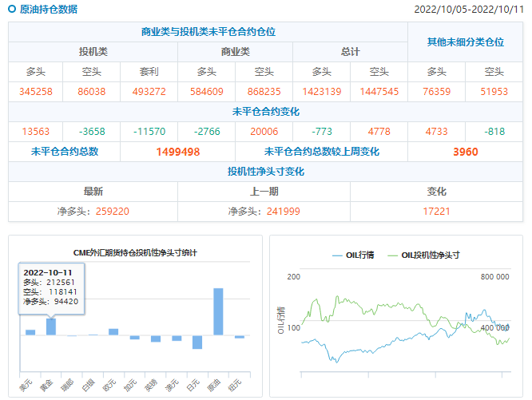
Task: Click the date range 2022/10/05-2022/10/11
Action: (x=467, y=10)
